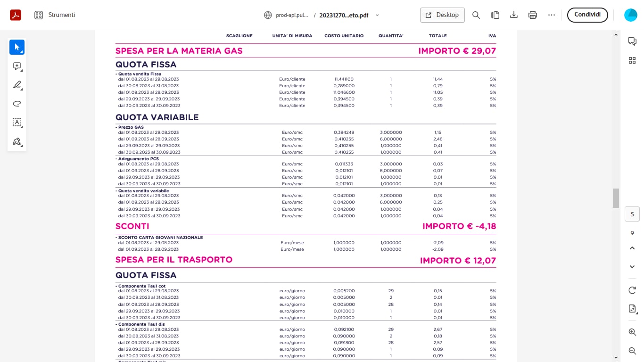Screen dimensions: 644x362
Task: Expand the PDF file name dropdown
Action: [377, 15]
